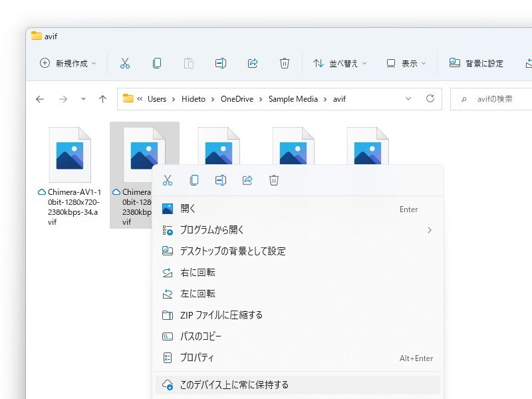Screen dimensions: 532x399
Task: Click the Back navigation arrow
Action: coord(39,98)
